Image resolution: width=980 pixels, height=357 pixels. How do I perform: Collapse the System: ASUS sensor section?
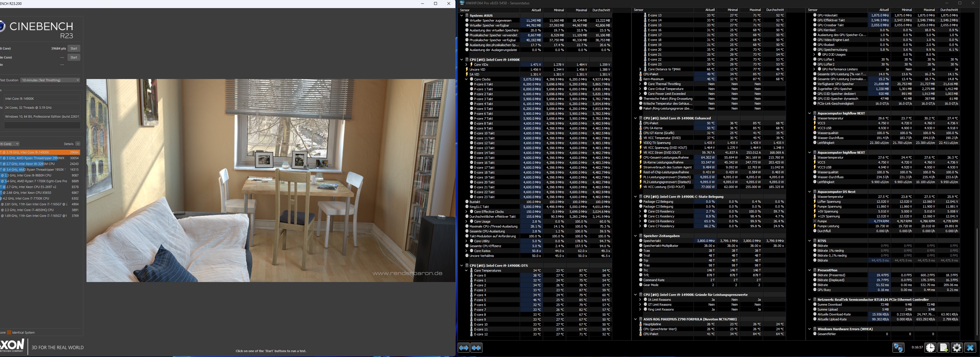(462, 16)
